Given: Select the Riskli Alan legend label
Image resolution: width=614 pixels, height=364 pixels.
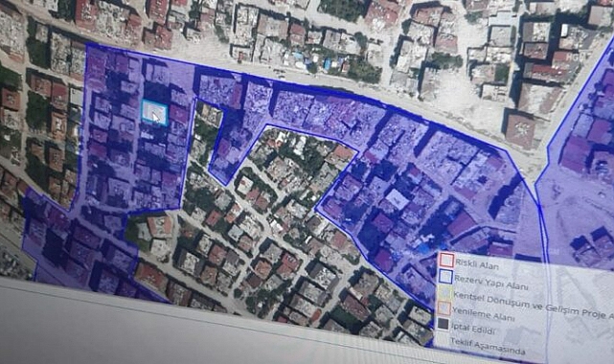Looking at the screenshot, I should click(477, 264).
